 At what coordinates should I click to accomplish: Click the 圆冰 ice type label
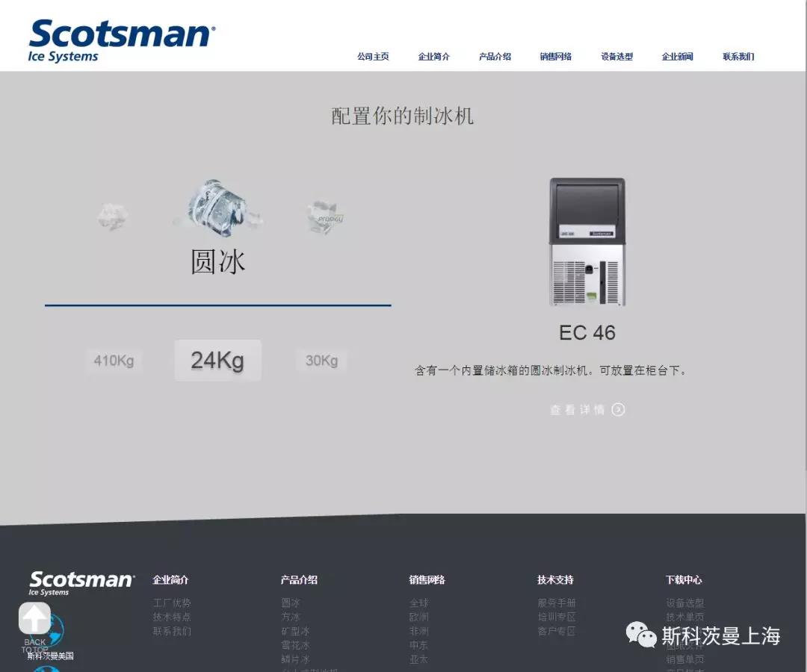217,261
